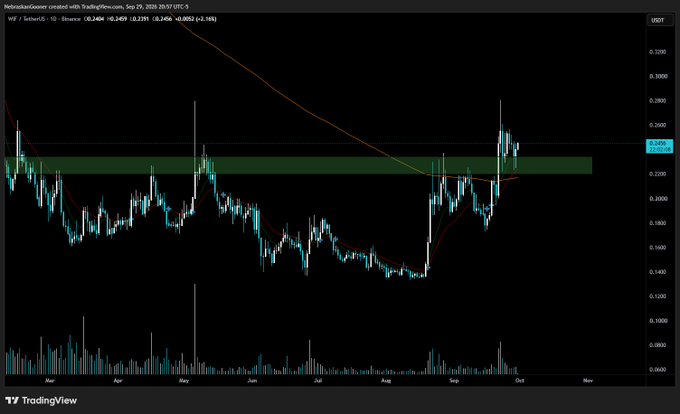Click the 0.1400 price axis label

tap(658, 272)
